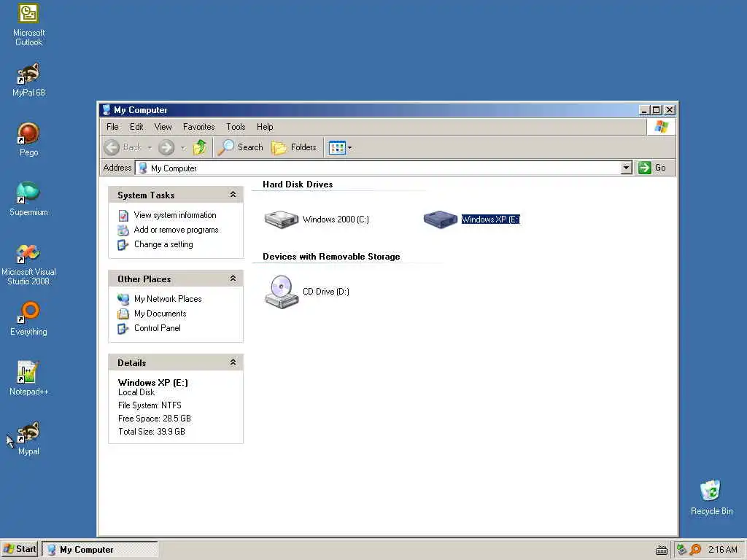Image resolution: width=747 pixels, height=560 pixels.
Task: Toggle the Folders pane button
Action: pos(294,147)
